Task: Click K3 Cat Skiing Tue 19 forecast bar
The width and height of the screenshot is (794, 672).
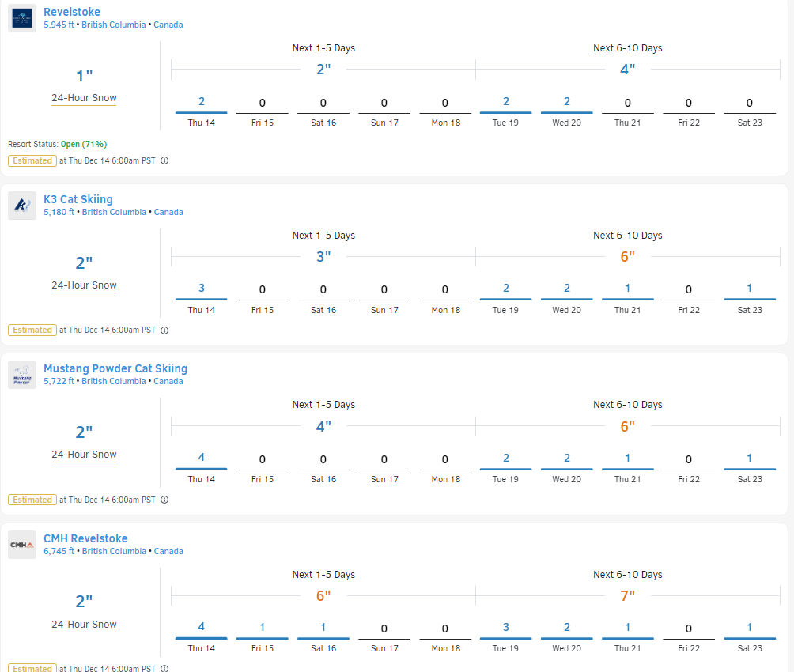Action: point(506,299)
